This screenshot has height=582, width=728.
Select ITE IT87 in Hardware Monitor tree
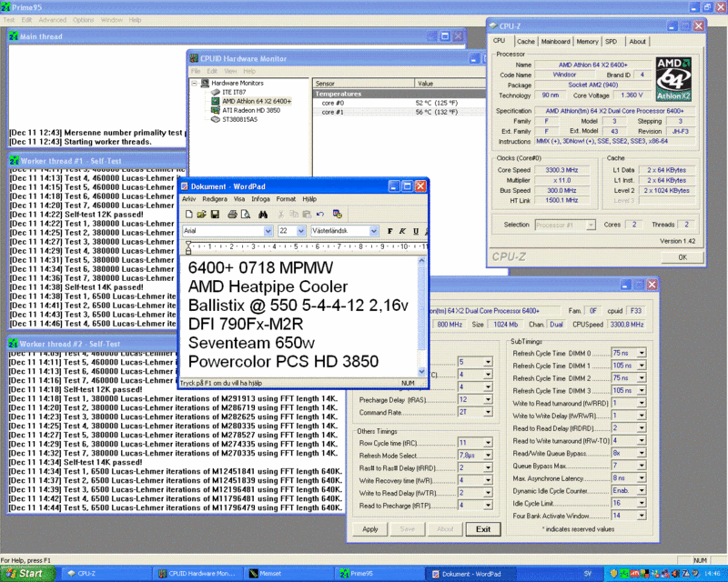tap(234, 93)
